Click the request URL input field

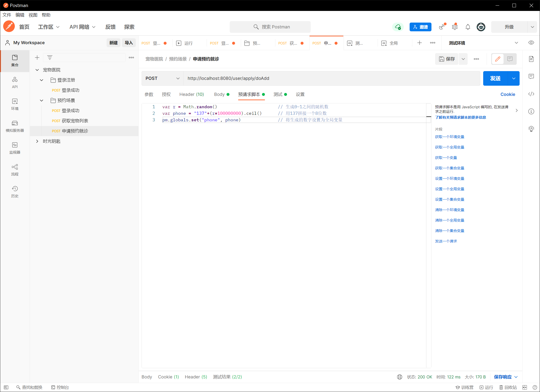click(331, 78)
